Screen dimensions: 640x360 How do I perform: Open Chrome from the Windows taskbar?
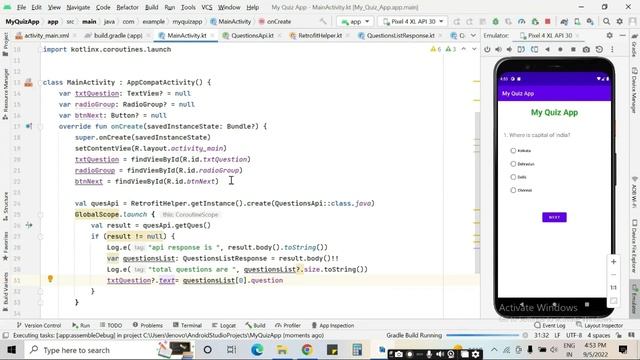[307, 350]
